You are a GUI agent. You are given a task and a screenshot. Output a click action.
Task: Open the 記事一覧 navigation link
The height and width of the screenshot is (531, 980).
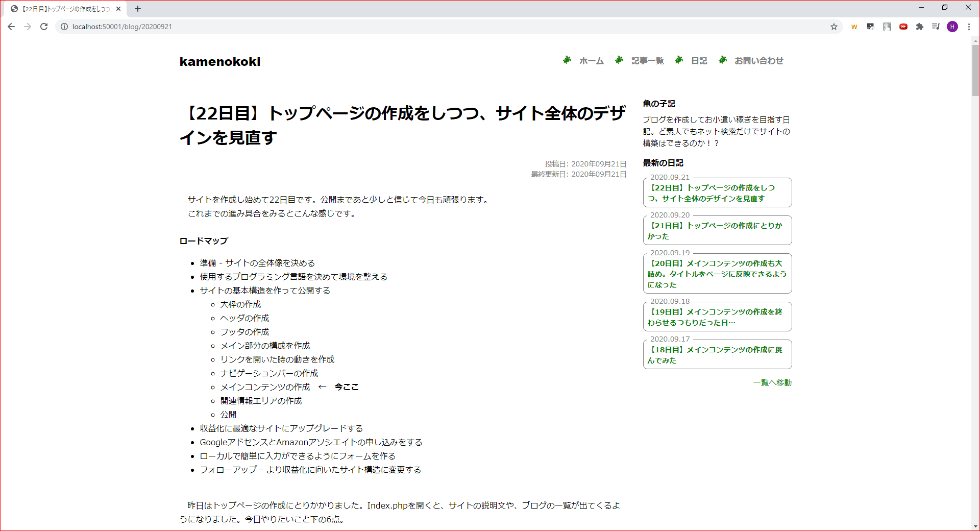(647, 60)
